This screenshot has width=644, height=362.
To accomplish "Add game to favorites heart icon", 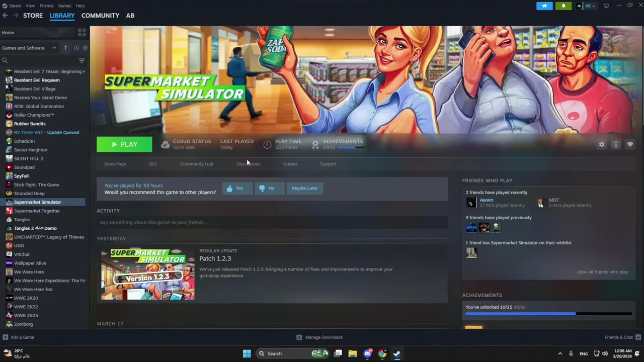I will coord(630,144).
